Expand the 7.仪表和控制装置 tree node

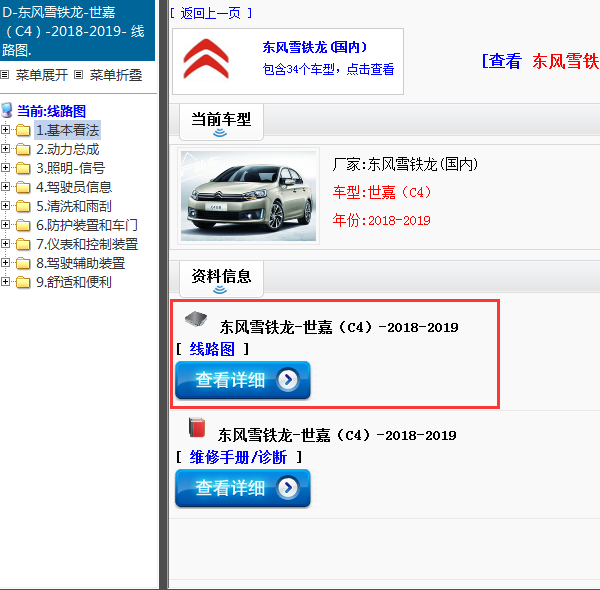pyautogui.click(x=5, y=244)
